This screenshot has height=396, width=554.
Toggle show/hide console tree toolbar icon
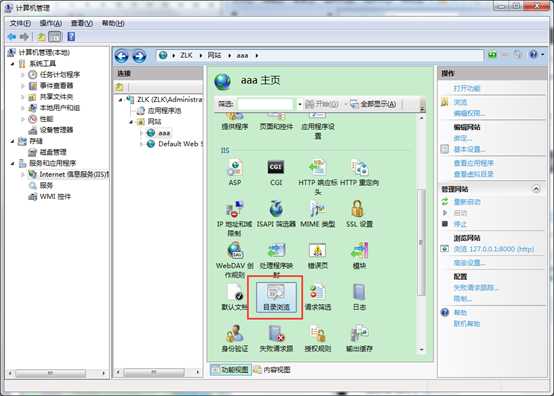click(55, 36)
